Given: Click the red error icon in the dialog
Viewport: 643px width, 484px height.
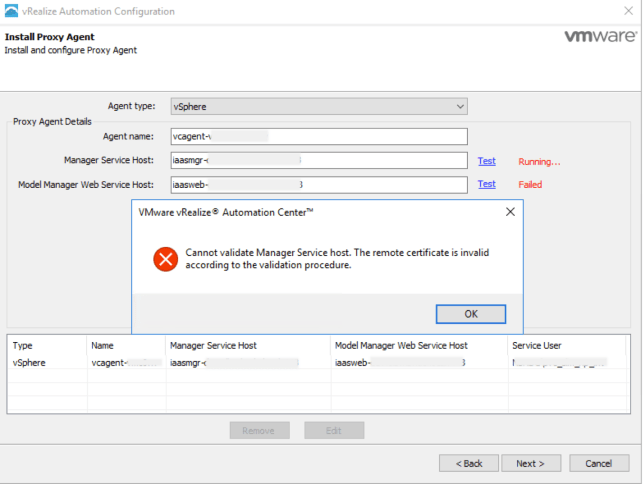Looking at the screenshot, I should tap(166, 259).
